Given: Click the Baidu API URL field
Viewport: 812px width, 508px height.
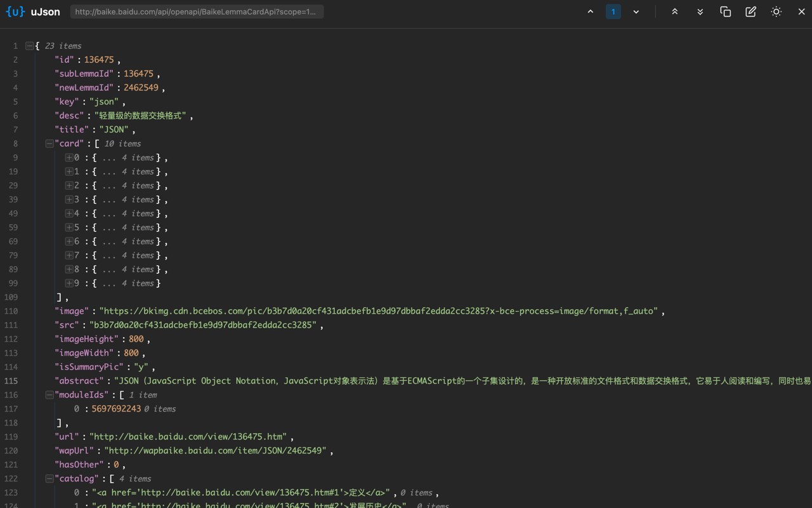Looking at the screenshot, I should [x=197, y=11].
